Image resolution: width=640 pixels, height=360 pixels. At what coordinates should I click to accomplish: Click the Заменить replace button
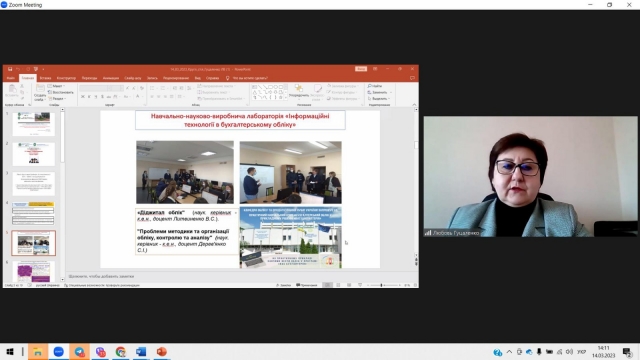click(378, 92)
